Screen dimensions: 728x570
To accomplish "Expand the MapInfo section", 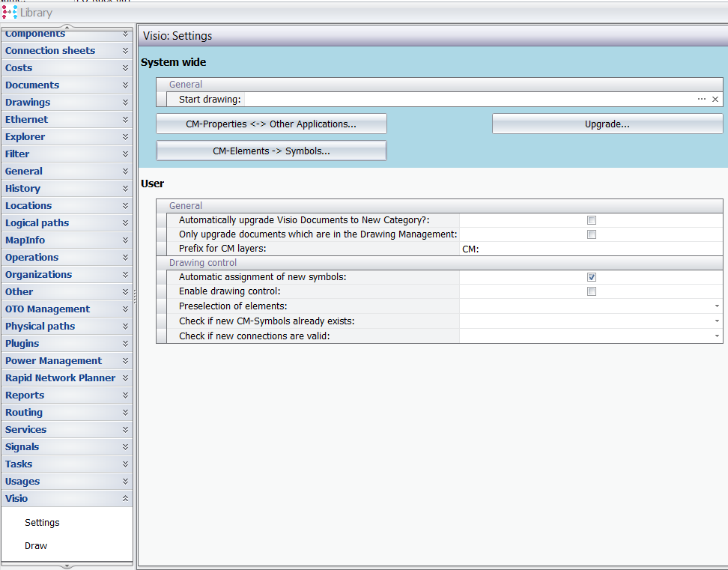I will coord(67,240).
